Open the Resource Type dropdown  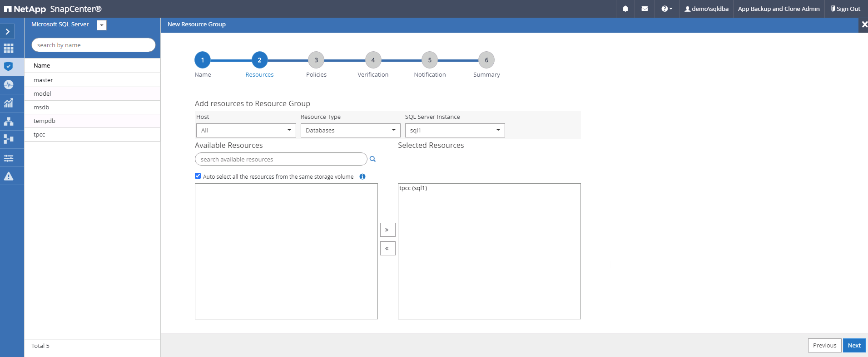click(350, 130)
